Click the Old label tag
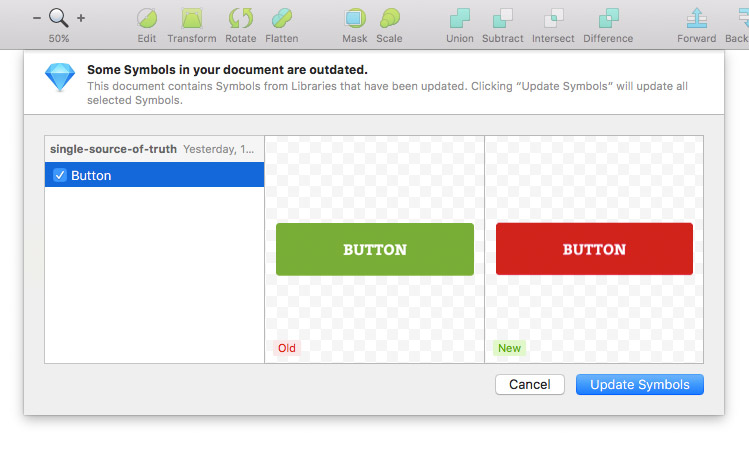 [x=287, y=348]
